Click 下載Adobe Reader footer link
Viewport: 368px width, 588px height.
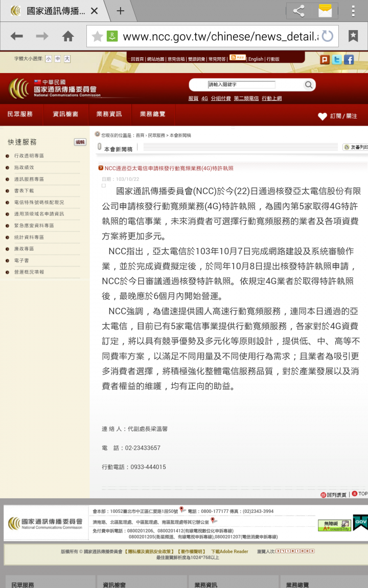tap(229, 551)
